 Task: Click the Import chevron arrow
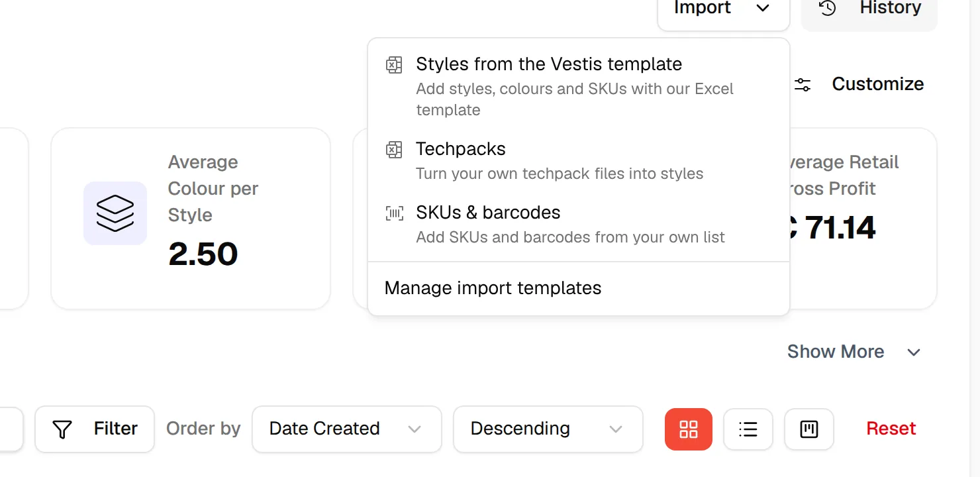tap(763, 9)
